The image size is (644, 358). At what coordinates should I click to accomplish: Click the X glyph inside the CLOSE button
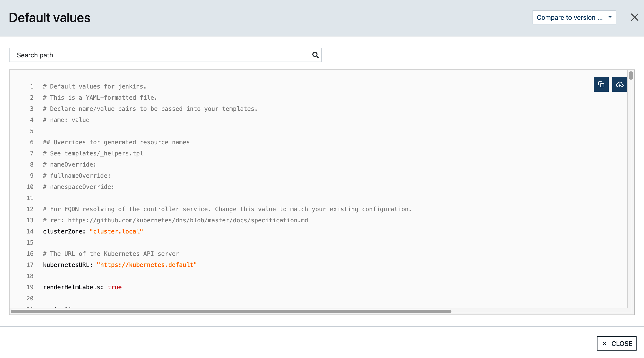pos(605,344)
